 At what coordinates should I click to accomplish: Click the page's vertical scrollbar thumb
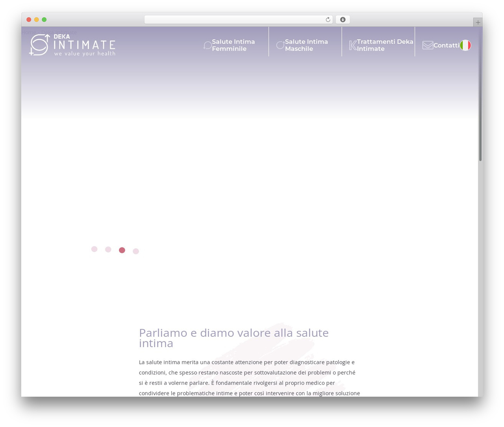tap(480, 94)
